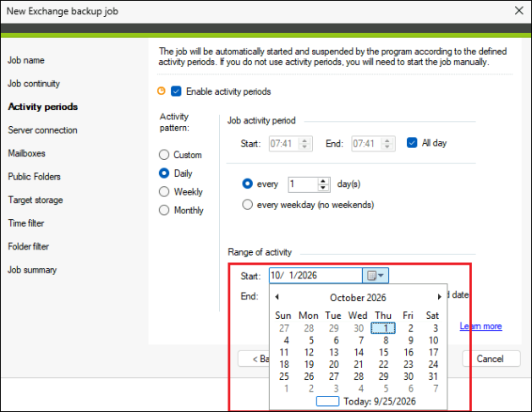Select October 15 in the calendar
Image resolution: width=532 pixels, height=412 pixels.
click(383, 352)
